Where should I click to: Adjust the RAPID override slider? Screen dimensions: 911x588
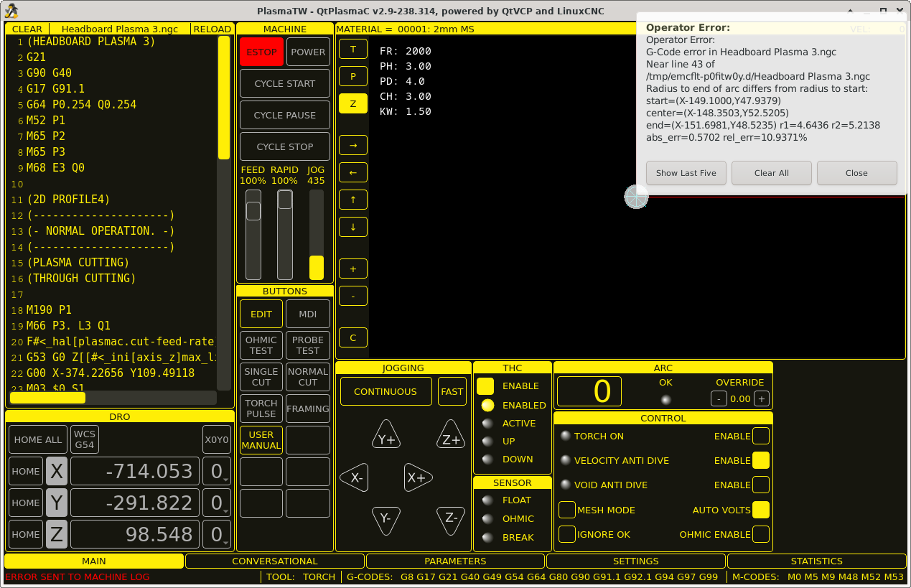click(x=285, y=235)
